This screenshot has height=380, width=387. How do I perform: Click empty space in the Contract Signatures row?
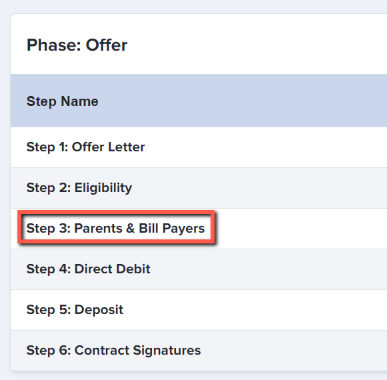click(293, 350)
